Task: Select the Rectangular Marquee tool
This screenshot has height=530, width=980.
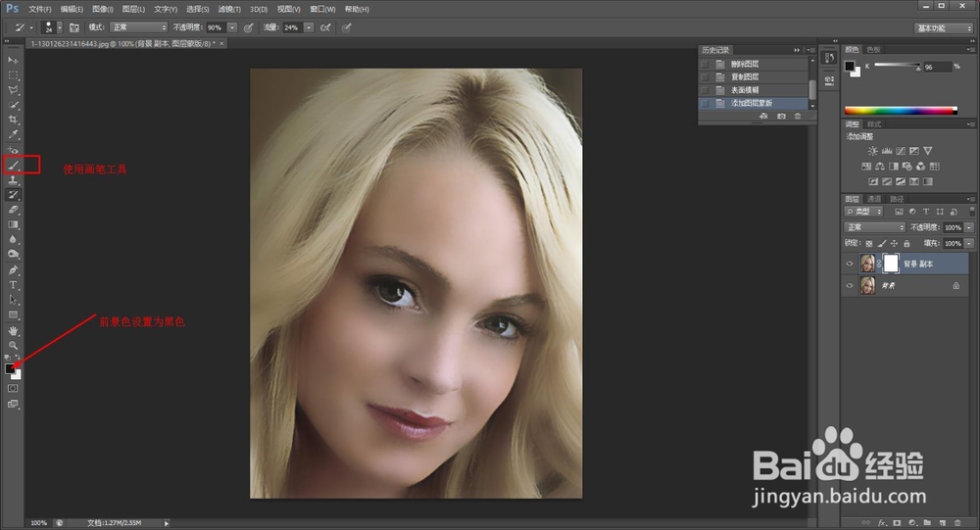Action: tap(13, 75)
